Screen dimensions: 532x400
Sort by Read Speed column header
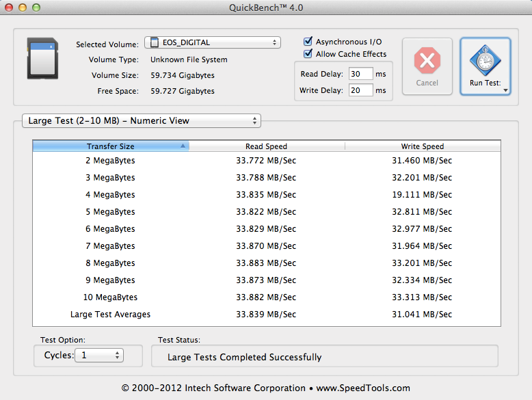click(266, 146)
